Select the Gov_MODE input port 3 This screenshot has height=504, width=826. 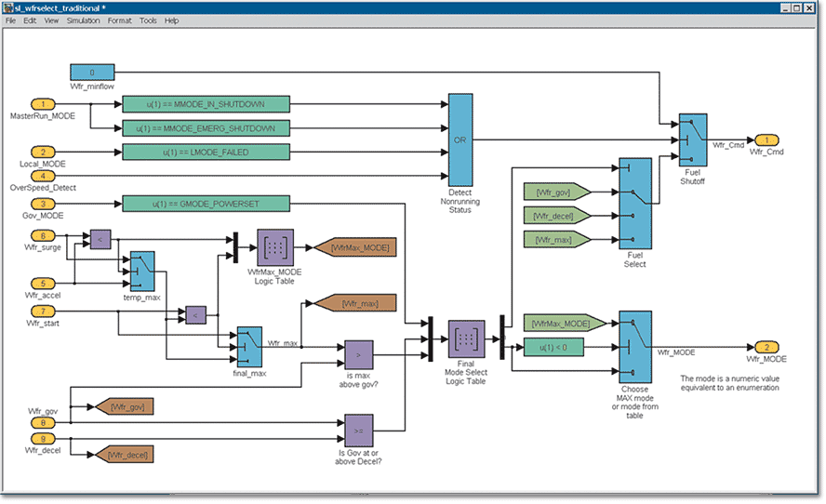point(43,204)
